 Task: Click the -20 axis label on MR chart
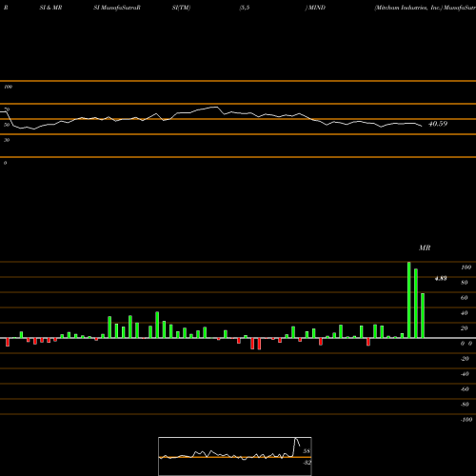[x=465, y=359]
